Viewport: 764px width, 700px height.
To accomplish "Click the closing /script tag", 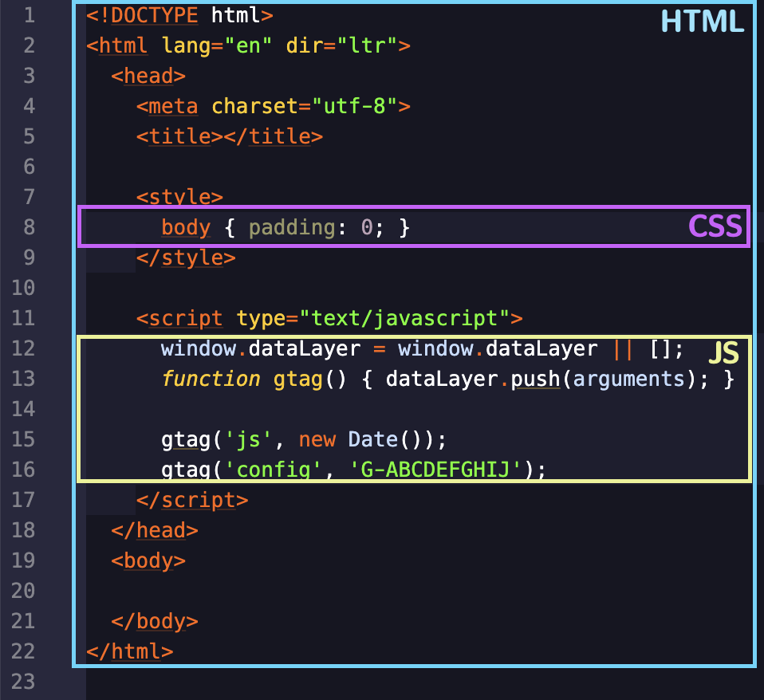I will [x=192, y=500].
